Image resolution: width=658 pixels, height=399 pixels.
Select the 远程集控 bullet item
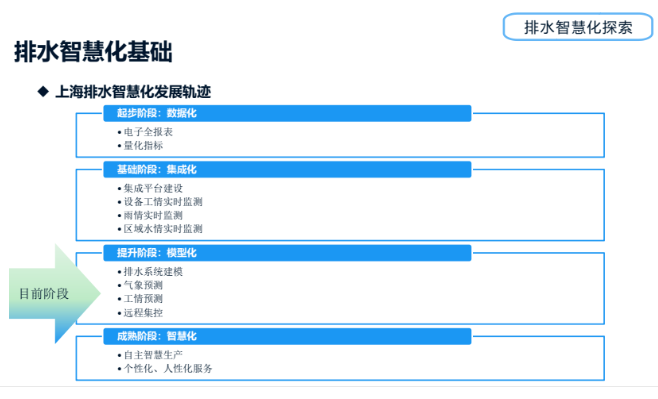click(140, 313)
